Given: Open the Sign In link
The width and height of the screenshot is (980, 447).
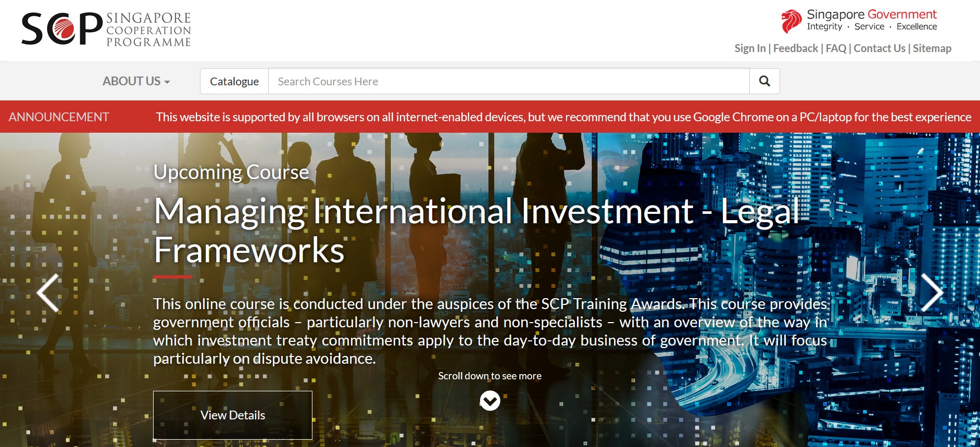Looking at the screenshot, I should (750, 48).
